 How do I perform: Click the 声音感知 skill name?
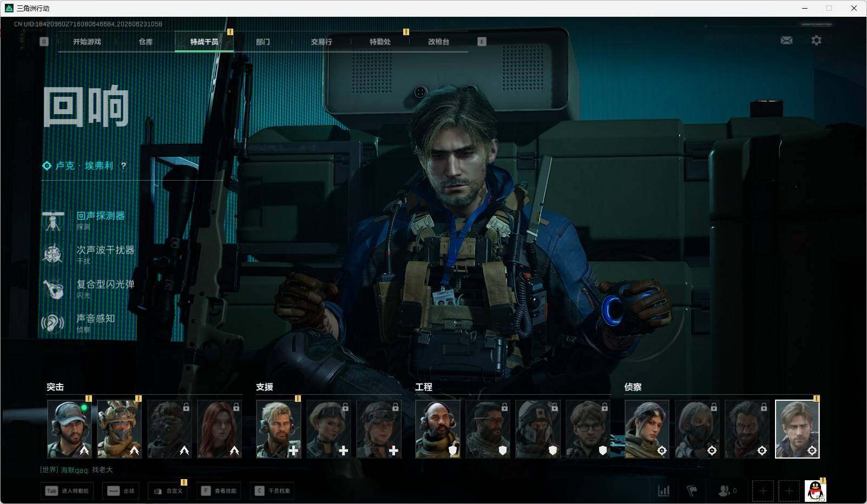click(96, 318)
